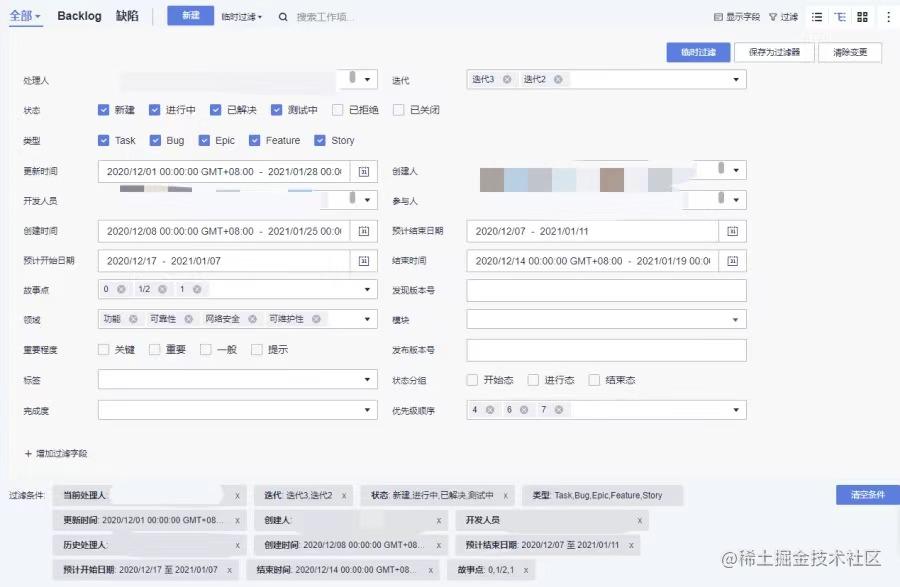Viewport: 900px width, 587px height.
Task: Click 发布版本号 input field
Action: coord(606,350)
